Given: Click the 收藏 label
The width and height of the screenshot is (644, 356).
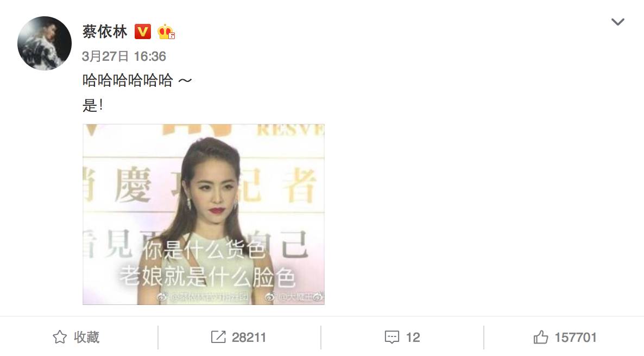Looking at the screenshot, I should tap(87, 337).
